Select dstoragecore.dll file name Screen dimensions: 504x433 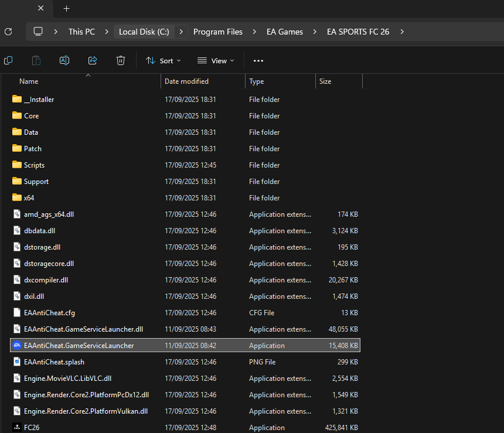[49, 264]
